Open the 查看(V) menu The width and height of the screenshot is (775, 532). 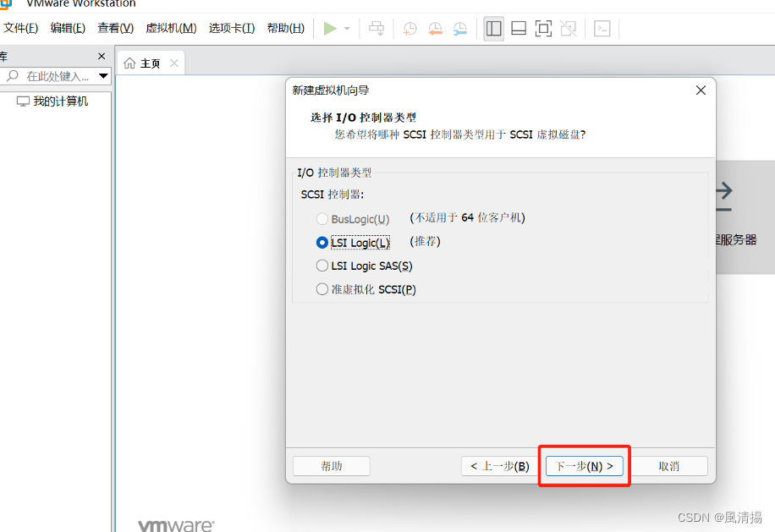coord(116,28)
